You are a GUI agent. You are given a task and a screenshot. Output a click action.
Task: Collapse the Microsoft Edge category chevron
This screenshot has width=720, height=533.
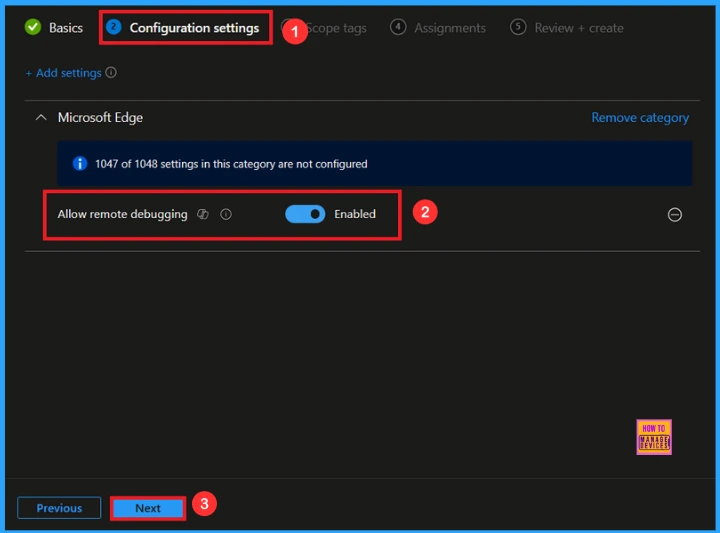click(41, 118)
